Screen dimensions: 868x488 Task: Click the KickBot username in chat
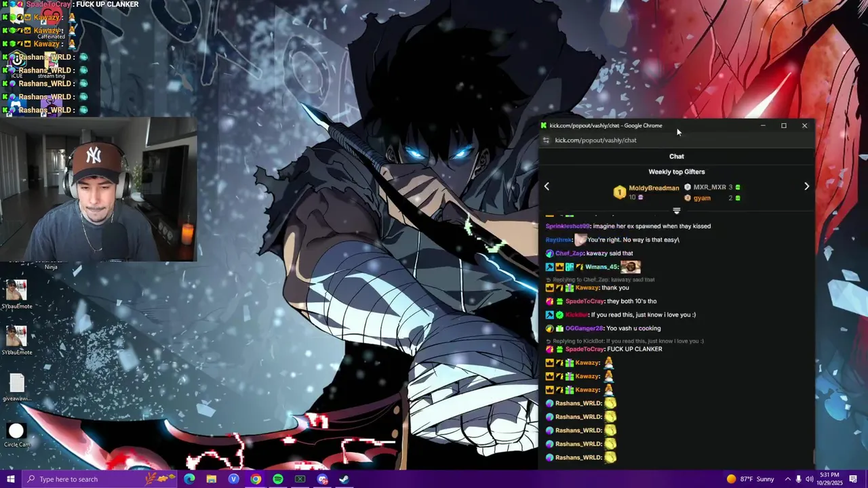coord(577,315)
